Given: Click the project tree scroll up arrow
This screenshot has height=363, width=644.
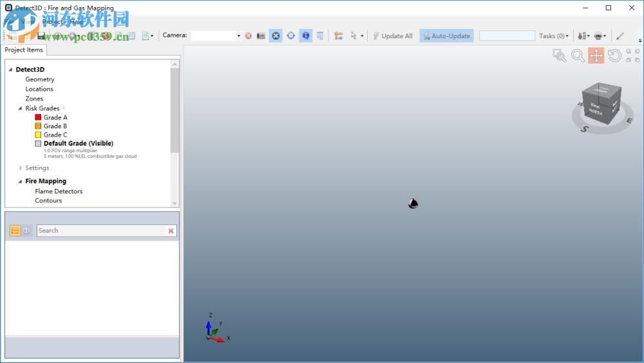Looking at the screenshot, I should (x=175, y=64).
